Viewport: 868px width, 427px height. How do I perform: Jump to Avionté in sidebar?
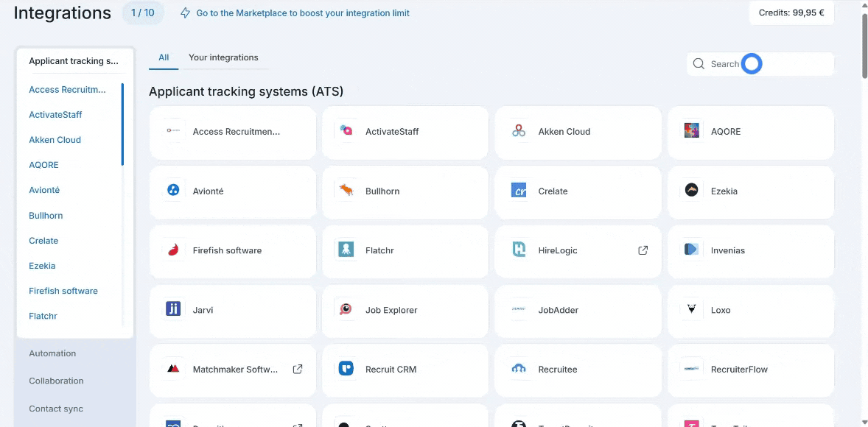pyautogui.click(x=44, y=190)
